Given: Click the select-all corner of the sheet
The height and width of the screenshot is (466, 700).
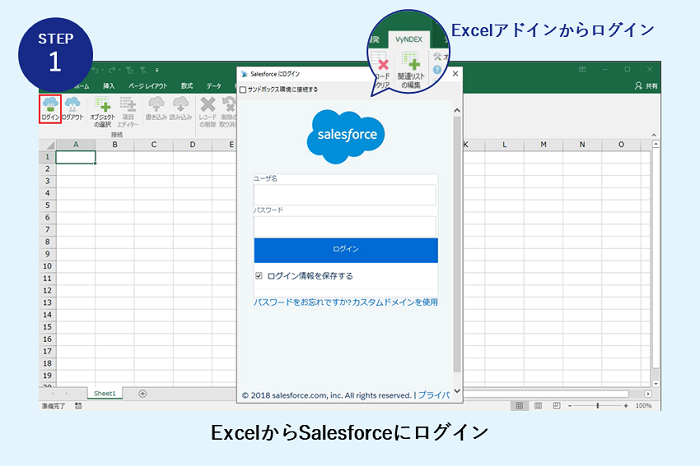Looking at the screenshot, I should (47, 145).
